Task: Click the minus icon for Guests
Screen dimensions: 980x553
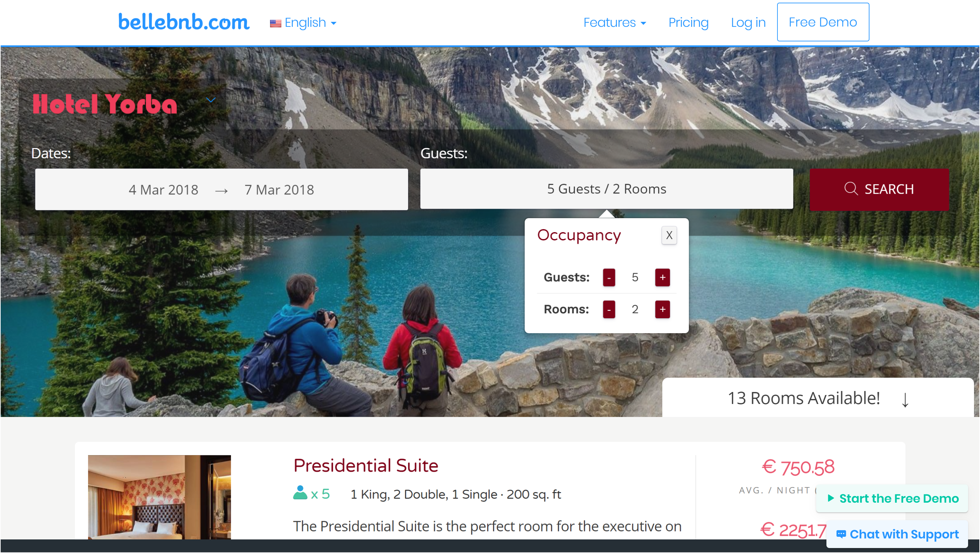Action: pyautogui.click(x=609, y=277)
